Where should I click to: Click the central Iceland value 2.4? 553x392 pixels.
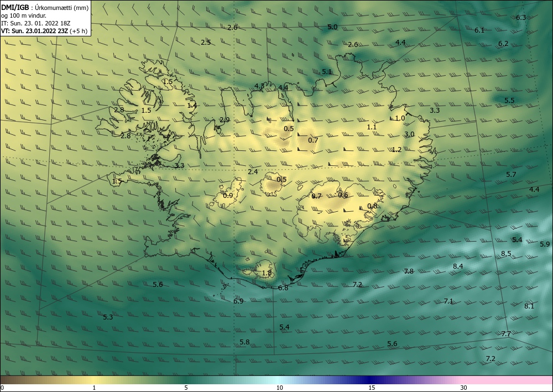(253, 172)
